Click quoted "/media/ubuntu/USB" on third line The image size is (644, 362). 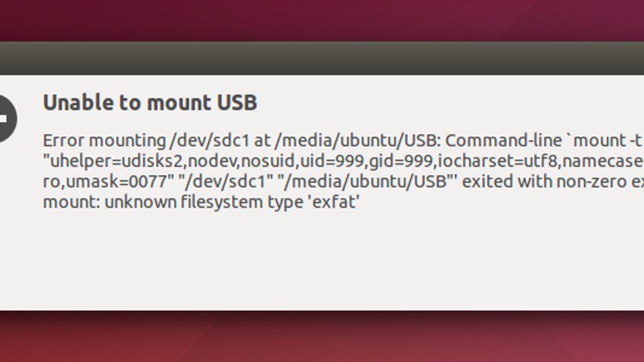point(367,182)
